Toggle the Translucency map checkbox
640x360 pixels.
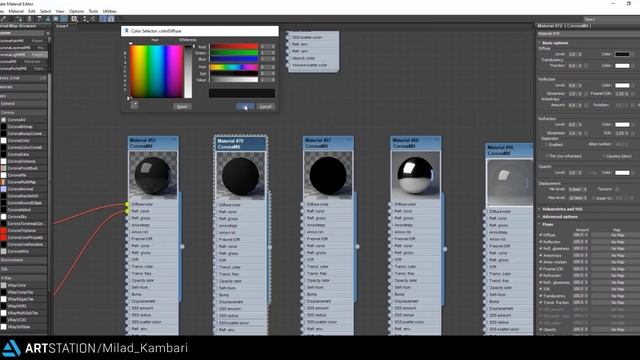541,296
